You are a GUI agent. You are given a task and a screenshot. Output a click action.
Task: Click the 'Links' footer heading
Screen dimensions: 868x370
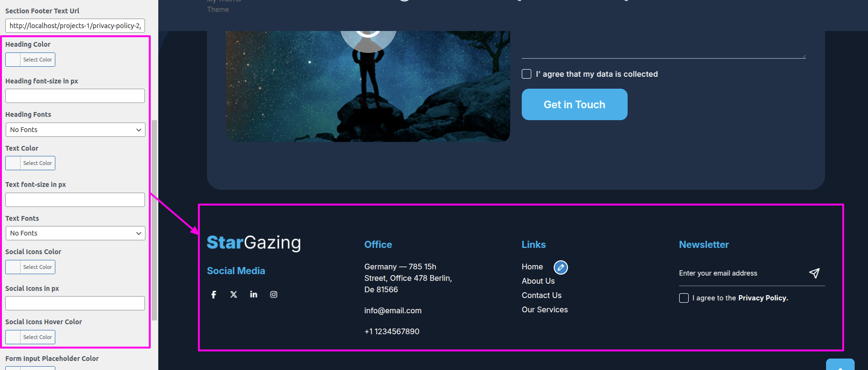click(534, 245)
